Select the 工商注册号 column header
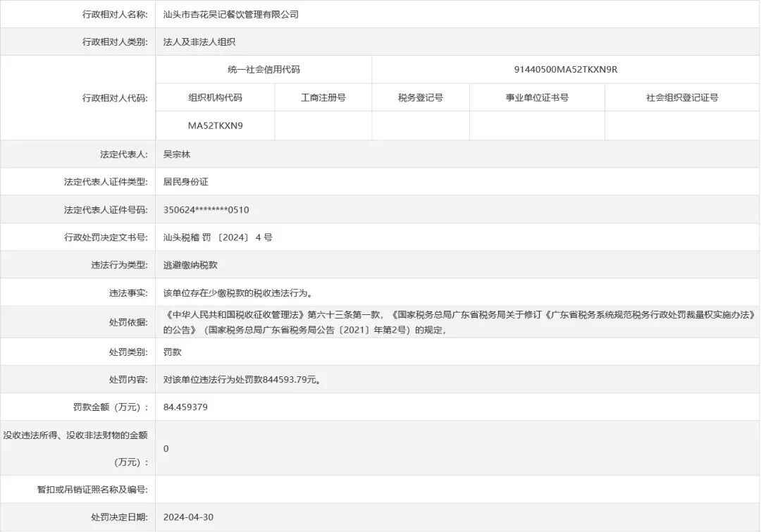The width and height of the screenshot is (761, 532). coord(323,98)
